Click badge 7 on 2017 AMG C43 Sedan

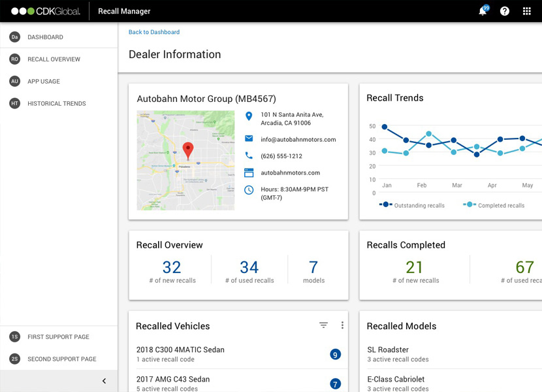pos(335,384)
